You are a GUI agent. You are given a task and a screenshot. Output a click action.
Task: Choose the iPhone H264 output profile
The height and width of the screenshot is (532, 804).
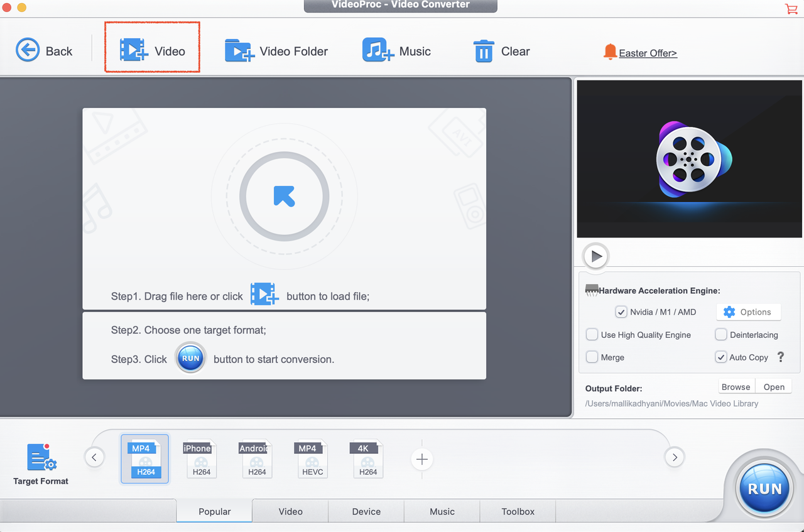coord(201,459)
